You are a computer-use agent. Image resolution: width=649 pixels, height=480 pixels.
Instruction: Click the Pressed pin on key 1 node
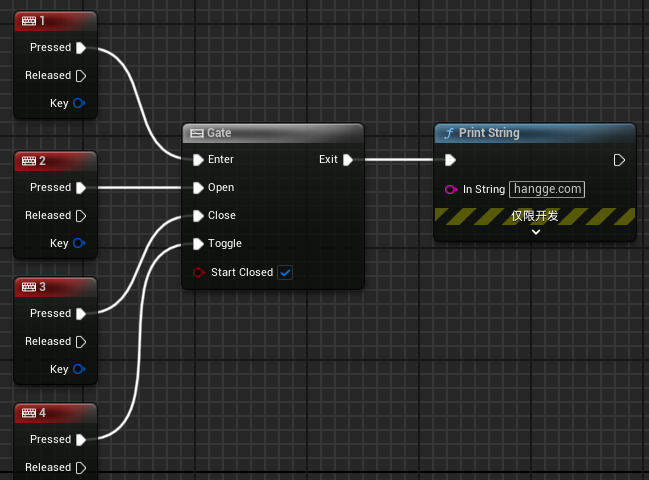pos(81,48)
